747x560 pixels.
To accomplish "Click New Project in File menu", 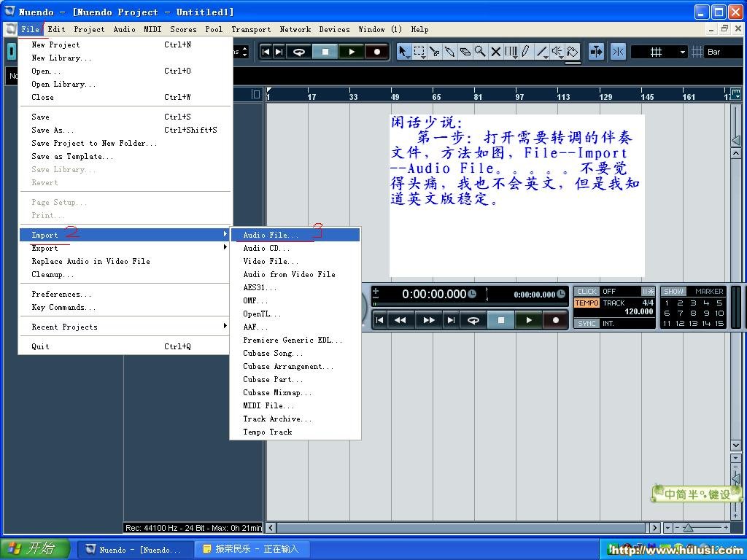I will (124, 44).
